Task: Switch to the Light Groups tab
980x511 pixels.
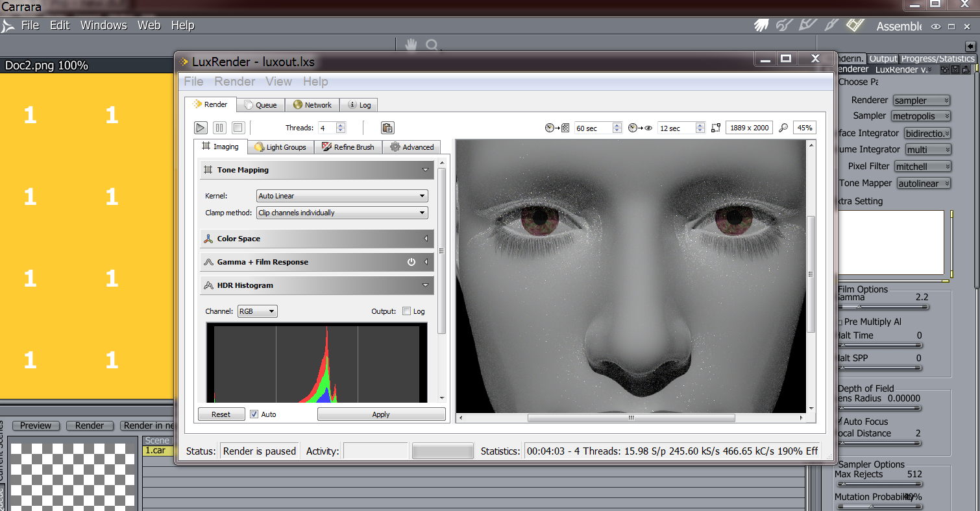Action: point(280,147)
